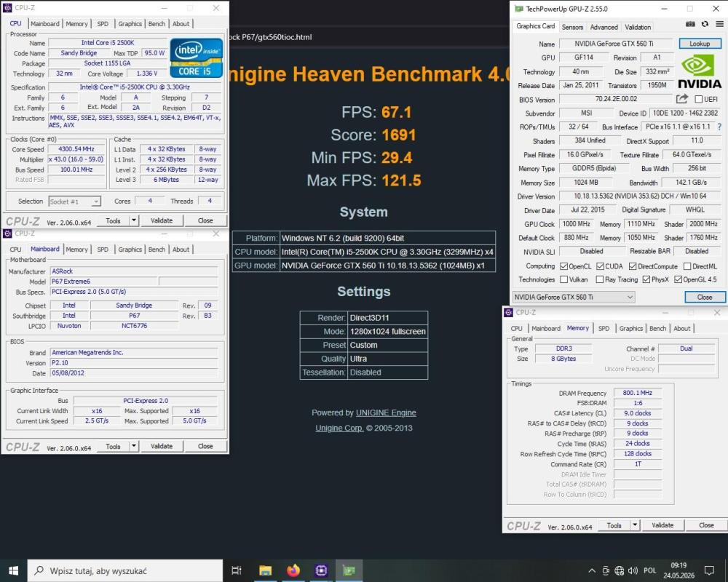Open File Explorer from the taskbar

pos(265,570)
